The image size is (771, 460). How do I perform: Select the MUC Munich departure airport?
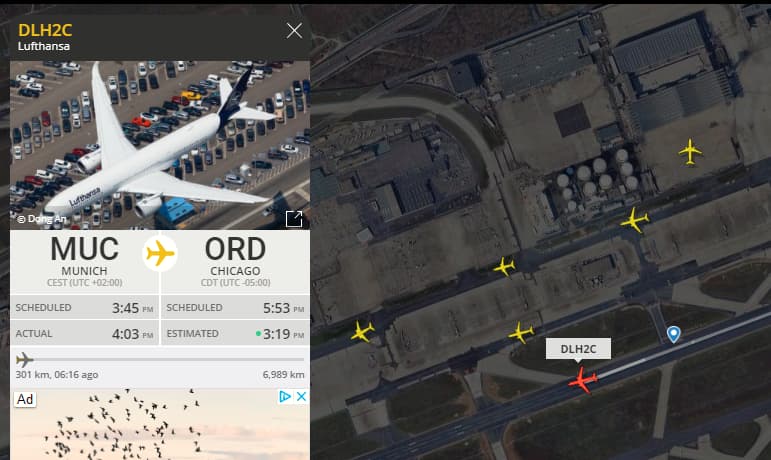[x=85, y=260]
